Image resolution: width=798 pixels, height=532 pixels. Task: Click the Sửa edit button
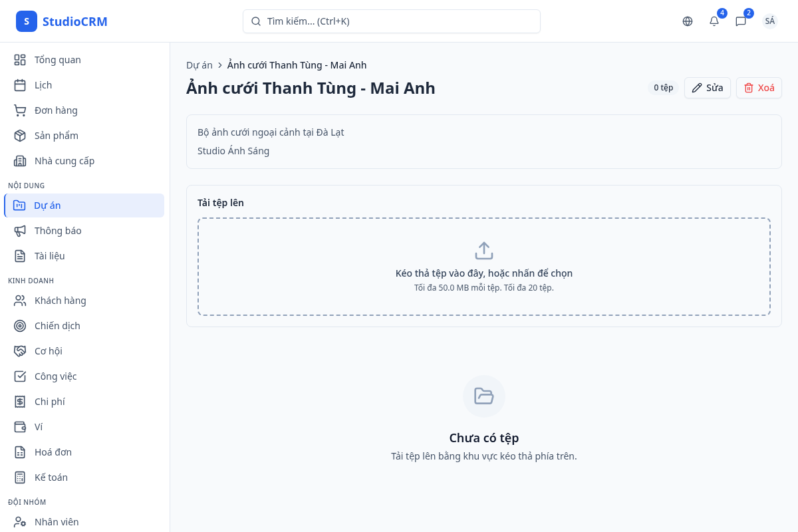(707, 87)
